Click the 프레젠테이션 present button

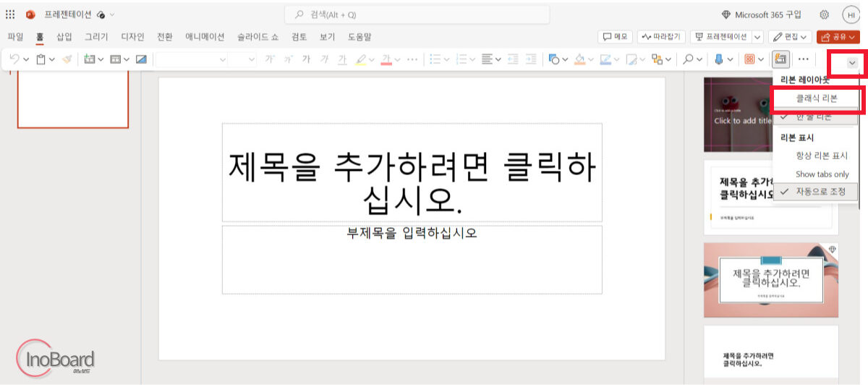click(x=721, y=36)
